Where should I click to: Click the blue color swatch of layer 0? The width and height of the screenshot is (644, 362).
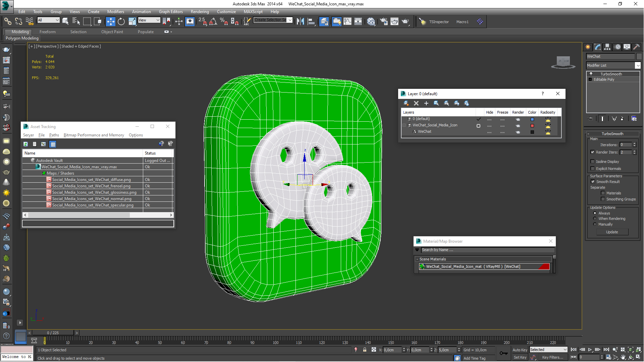532,119
